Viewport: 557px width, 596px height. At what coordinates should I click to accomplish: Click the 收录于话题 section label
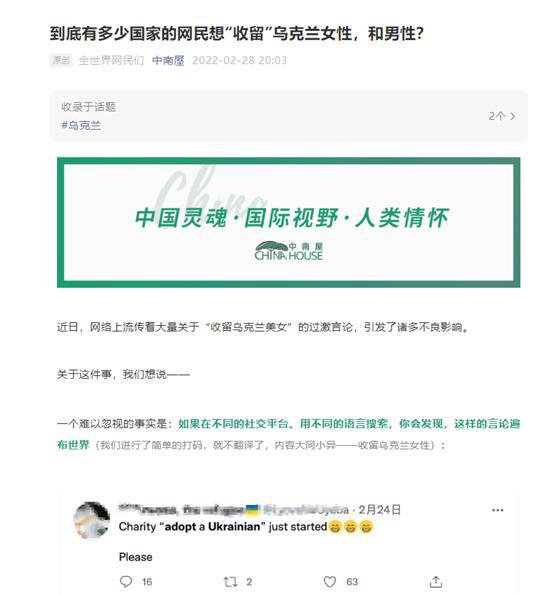click(x=89, y=107)
